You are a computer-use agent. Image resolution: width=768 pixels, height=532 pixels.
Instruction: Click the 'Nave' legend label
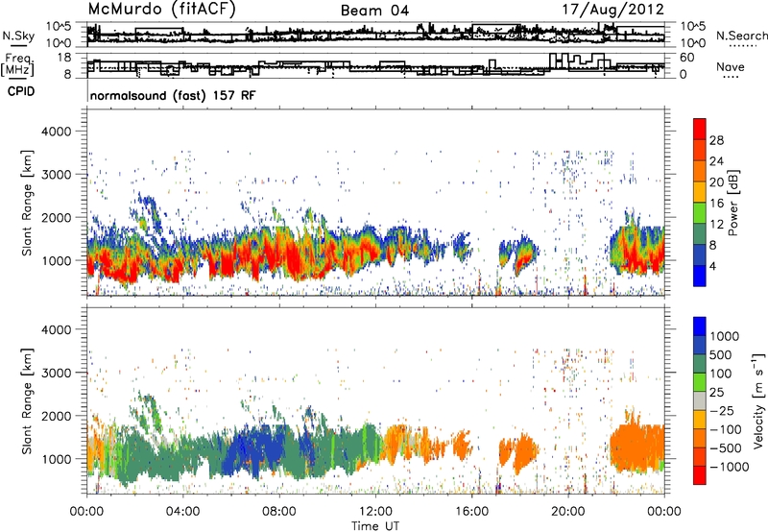click(x=731, y=66)
